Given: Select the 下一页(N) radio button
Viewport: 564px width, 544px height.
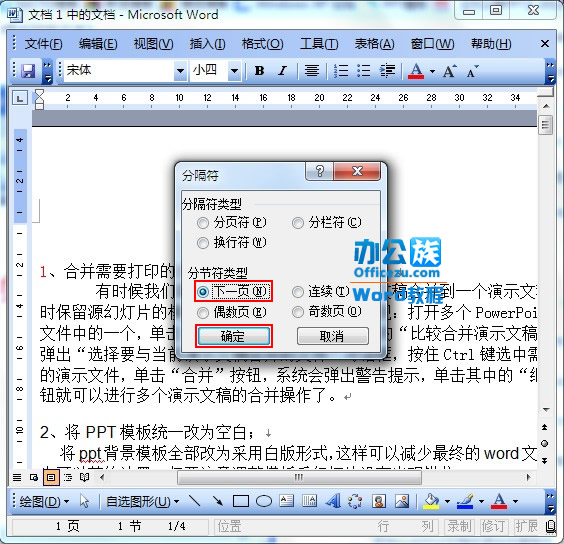Looking at the screenshot, I should [203, 291].
